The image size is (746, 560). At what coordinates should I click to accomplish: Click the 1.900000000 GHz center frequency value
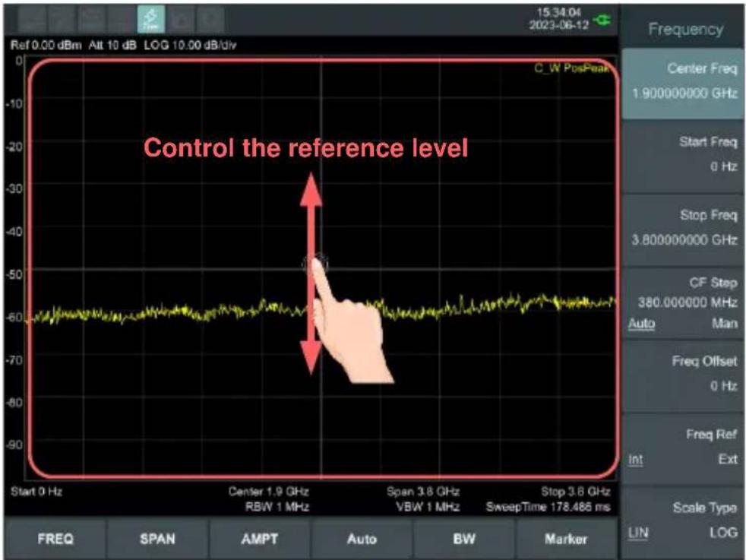click(684, 93)
